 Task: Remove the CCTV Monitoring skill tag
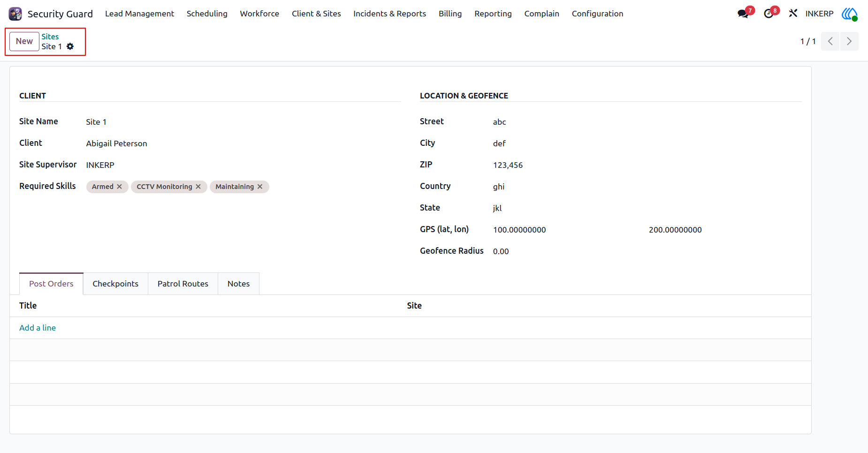(x=198, y=187)
